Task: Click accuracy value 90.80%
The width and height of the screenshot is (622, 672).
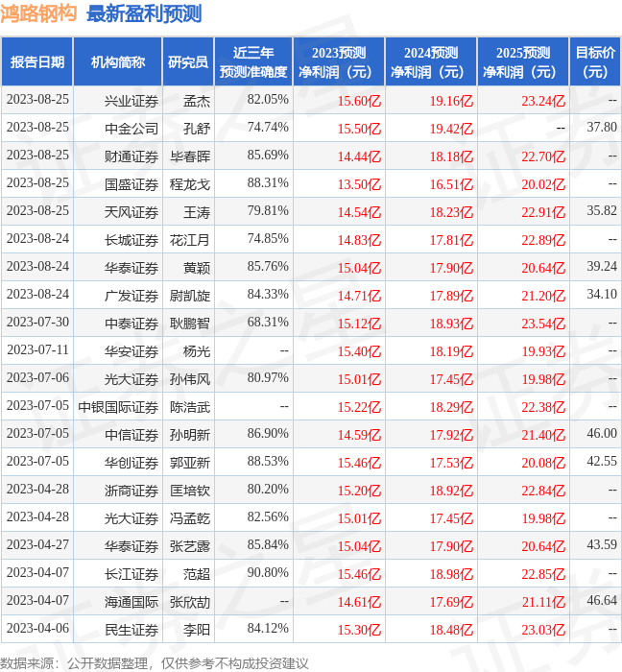Action: 268,572
